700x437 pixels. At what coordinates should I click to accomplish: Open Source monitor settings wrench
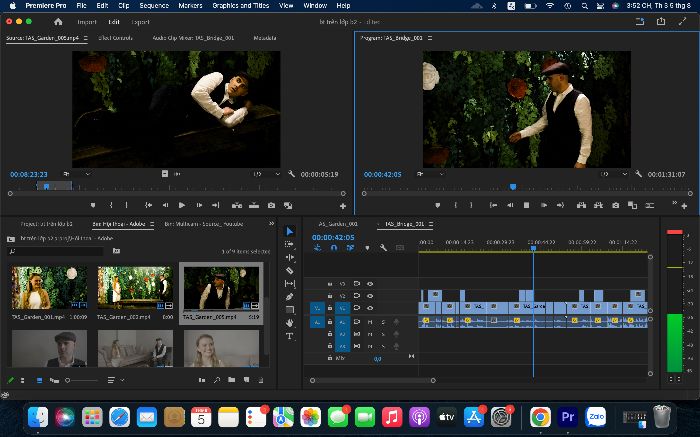click(x=291, y=174)
